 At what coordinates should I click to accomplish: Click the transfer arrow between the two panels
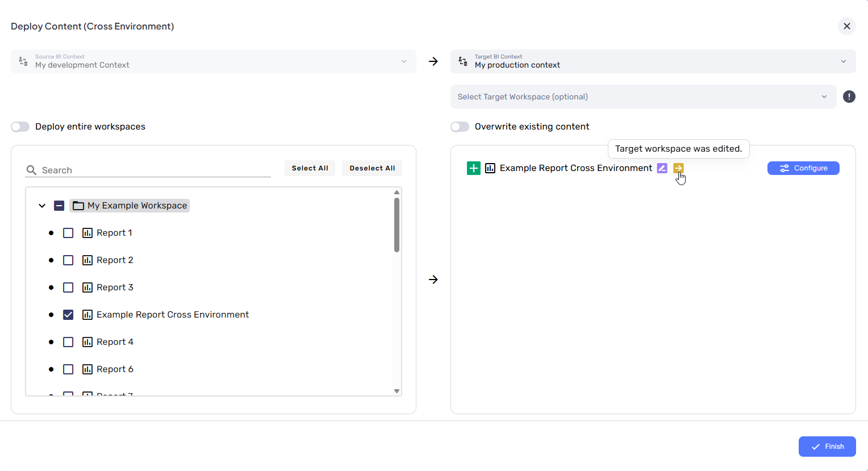click(433, 280)
